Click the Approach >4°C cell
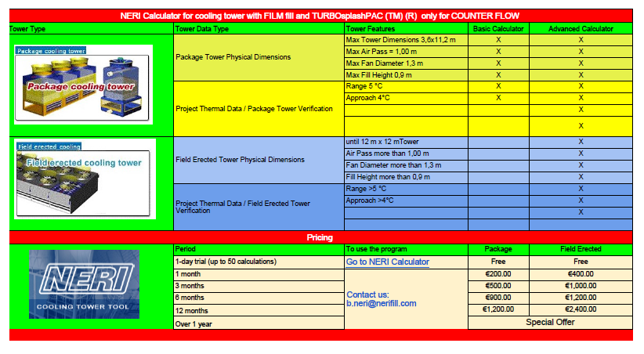Screen dimensions: 644x354 [x=406, y=200]
